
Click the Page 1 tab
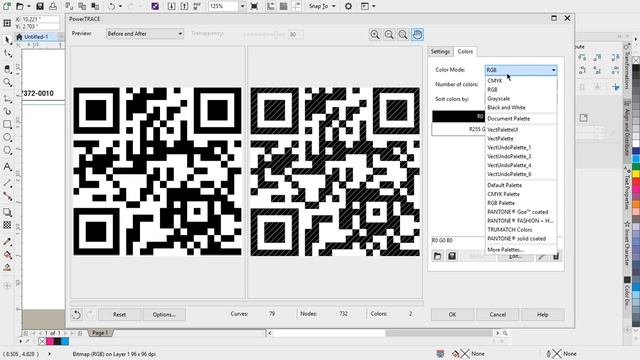(x=100, y=333)
